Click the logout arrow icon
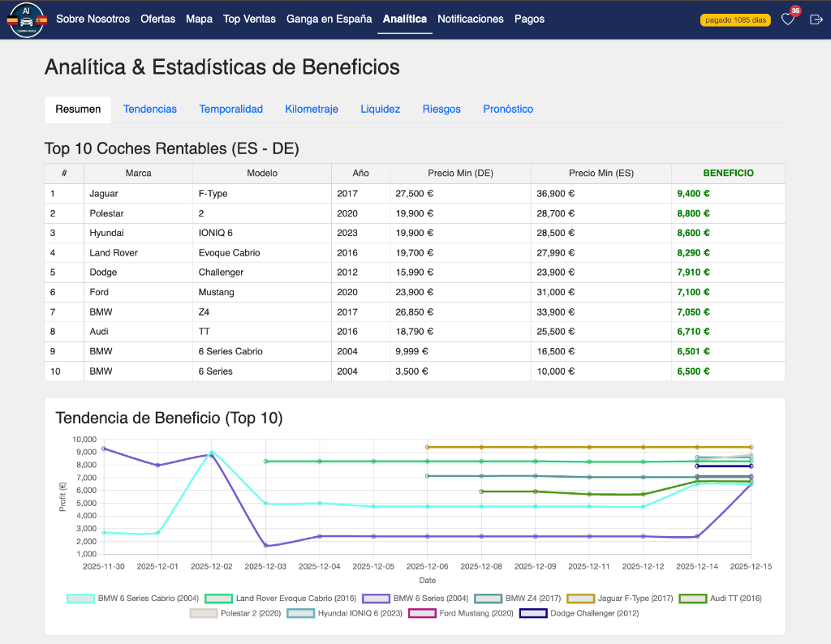The width and height of the screenshot is (831, 644). pos(816,19)
